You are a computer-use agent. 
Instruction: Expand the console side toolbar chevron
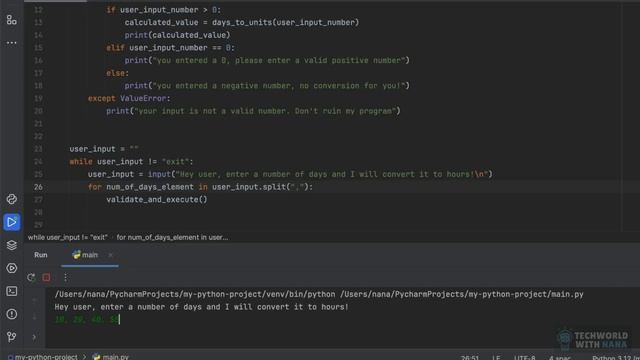(x=34, y=337)
